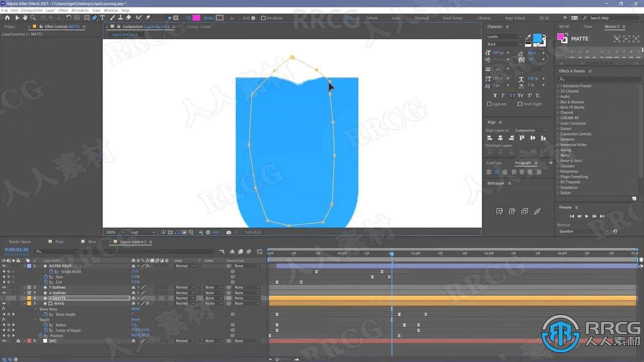Click Faux Bold text style button
This screenshot has width=644, height=362.
(x=495, y=95)
